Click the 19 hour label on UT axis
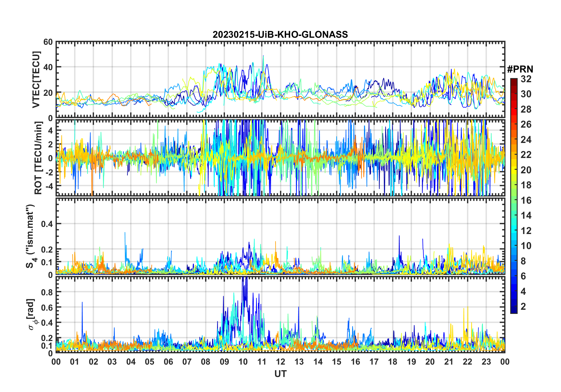Viewport: 561px width, 392px height. [x=411, y=362]
